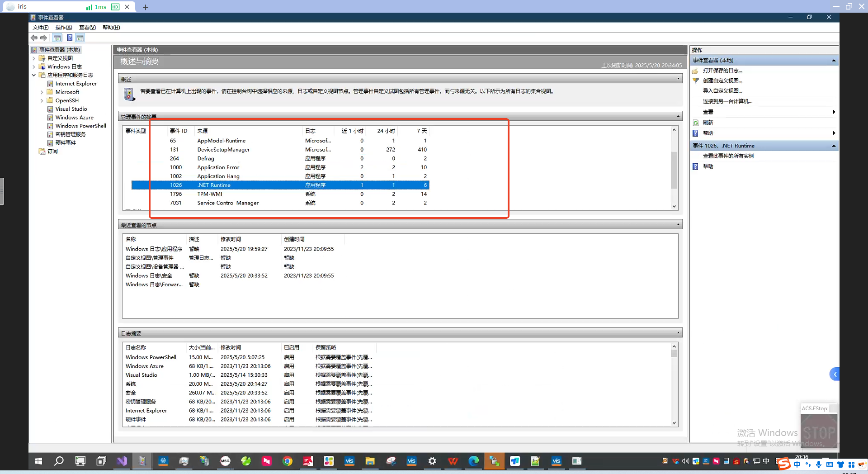Click 刷新 in actions pane
The image size is (868, 474).
708,123
